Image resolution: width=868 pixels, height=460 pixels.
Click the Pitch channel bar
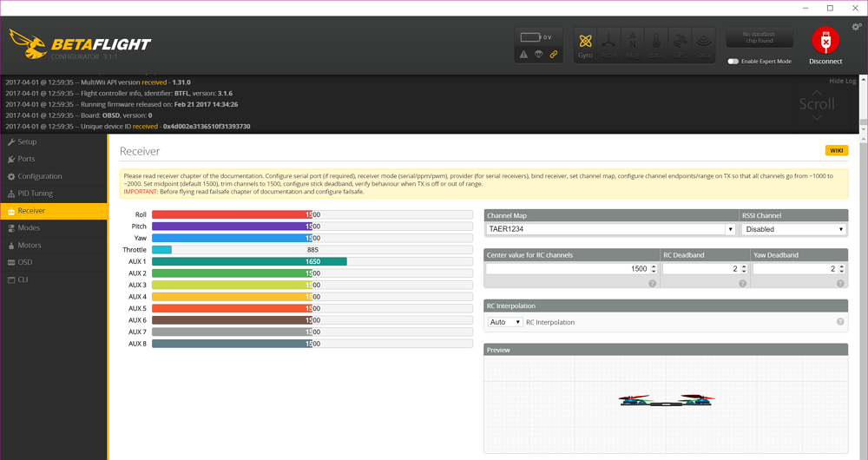[x=312, y=227]
